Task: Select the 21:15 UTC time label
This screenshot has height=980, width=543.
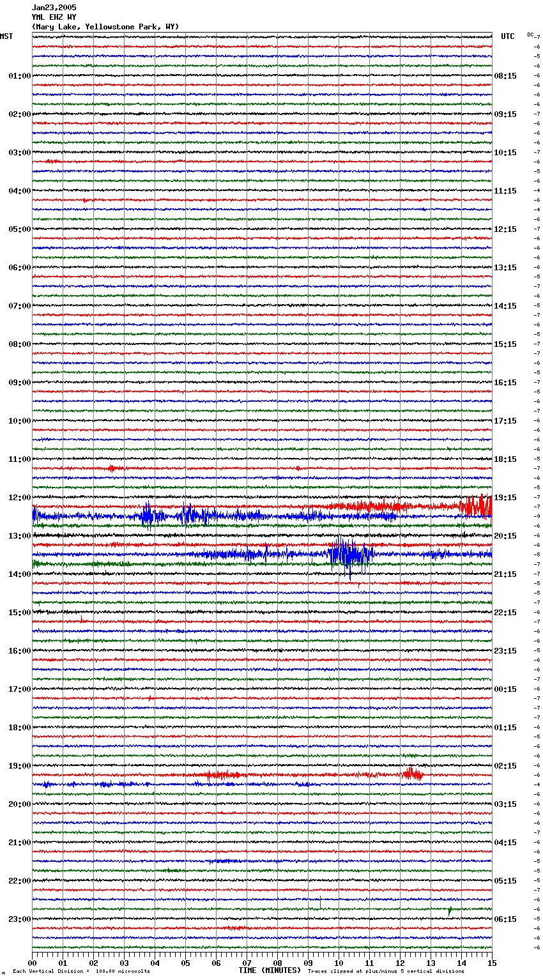Action: click(x=505, y=574)
